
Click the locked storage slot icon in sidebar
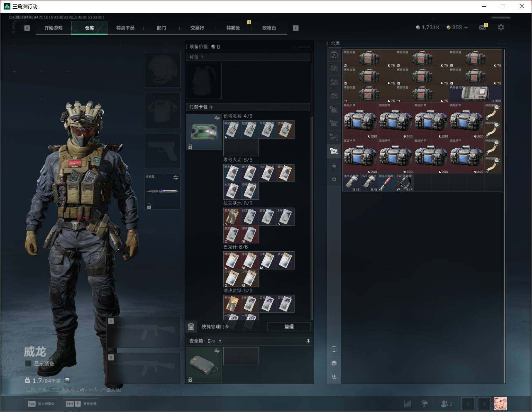pos(334,166)
